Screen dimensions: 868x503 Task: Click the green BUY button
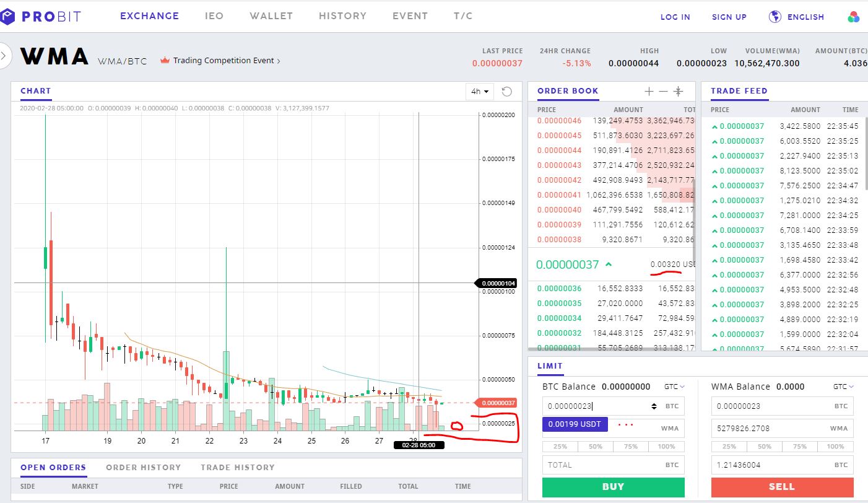[612, 488]
